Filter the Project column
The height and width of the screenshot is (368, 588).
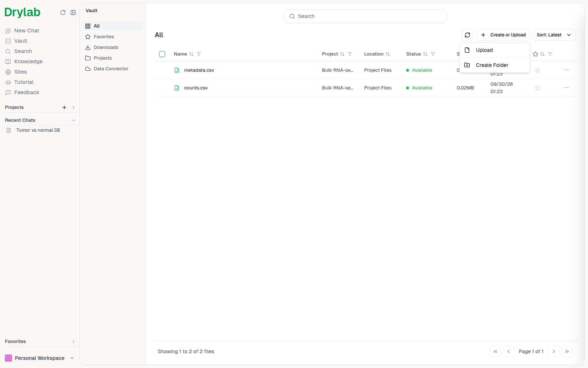click(350, 54)
